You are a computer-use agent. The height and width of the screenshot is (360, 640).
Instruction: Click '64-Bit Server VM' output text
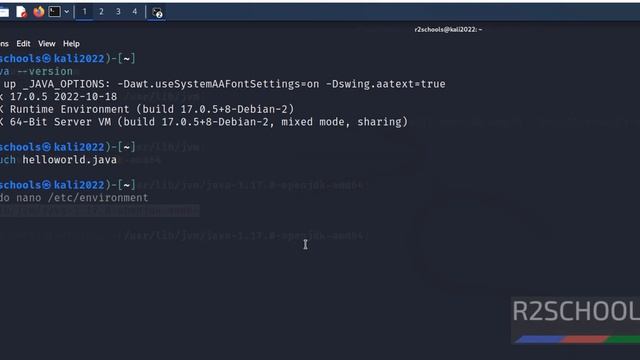pyautogui.click(x=60, y=122)
